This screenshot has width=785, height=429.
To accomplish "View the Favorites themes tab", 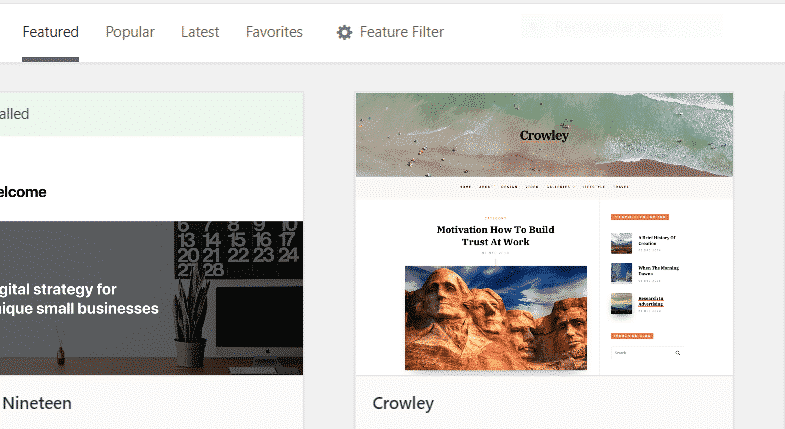I will (274, 32).
